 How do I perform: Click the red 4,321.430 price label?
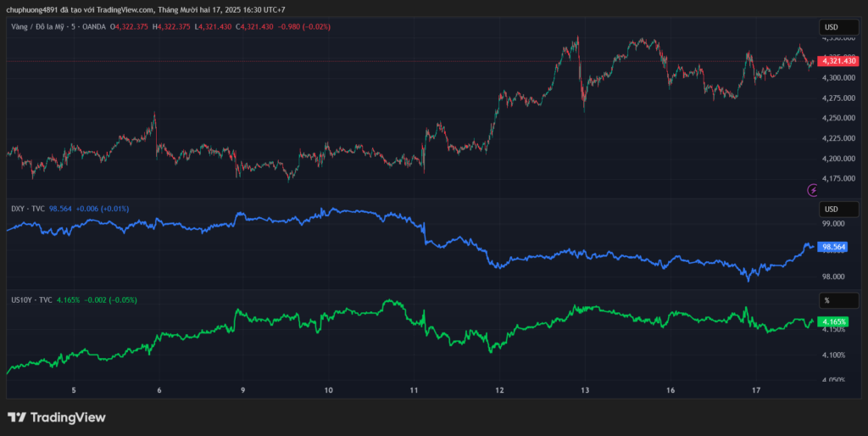(839, 62)
